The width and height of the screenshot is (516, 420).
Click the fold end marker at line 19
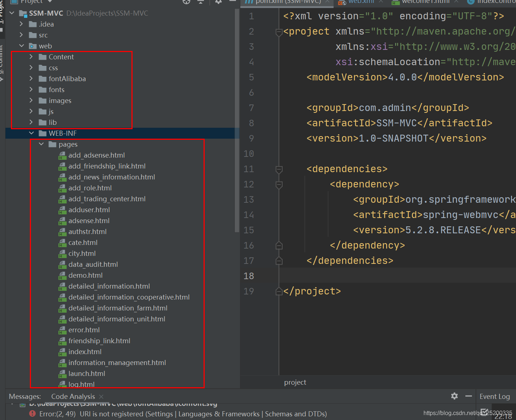coord(279,291)
